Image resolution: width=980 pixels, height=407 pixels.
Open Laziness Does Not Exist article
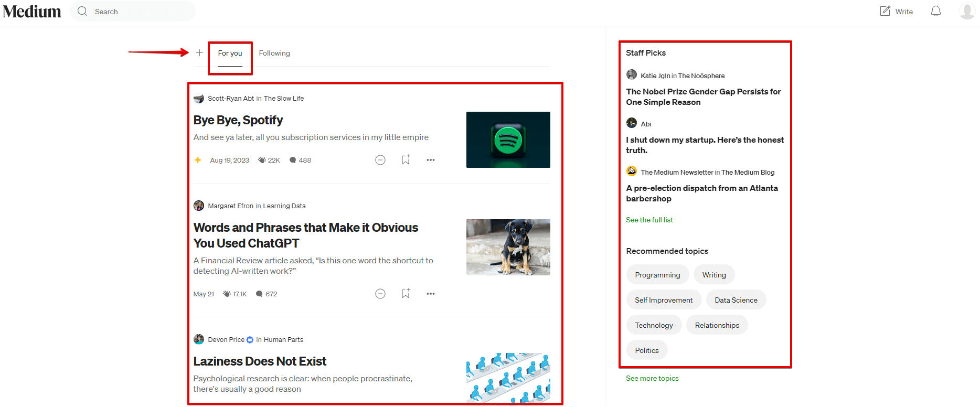point(260,361)
